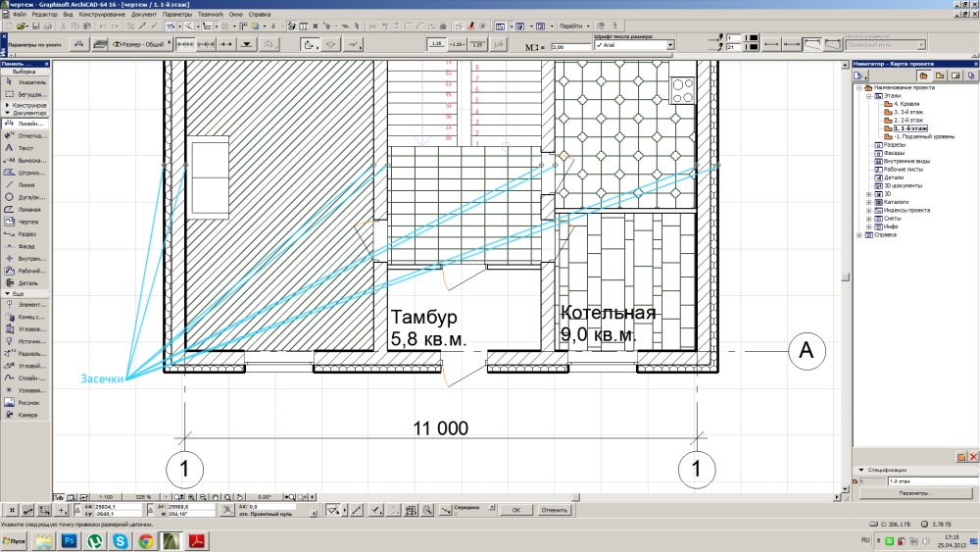Open Google Chrome from the taskbar
The image size is (980, 552).
pos(146,541)
